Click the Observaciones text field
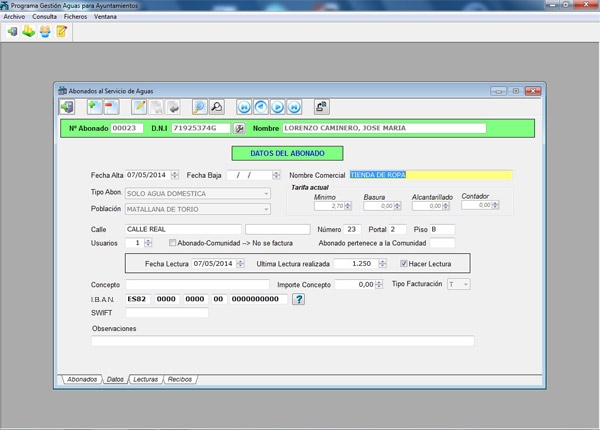Viewport: 600px width, 430px height. 282,341
